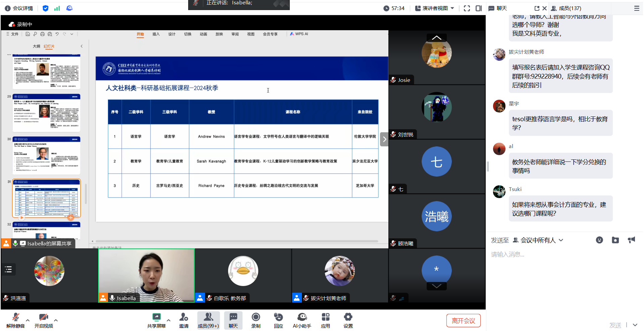Click the emoji icon in chat
Image resolution: width=644 pixels, height=331 pixels.
coord(599,240)
